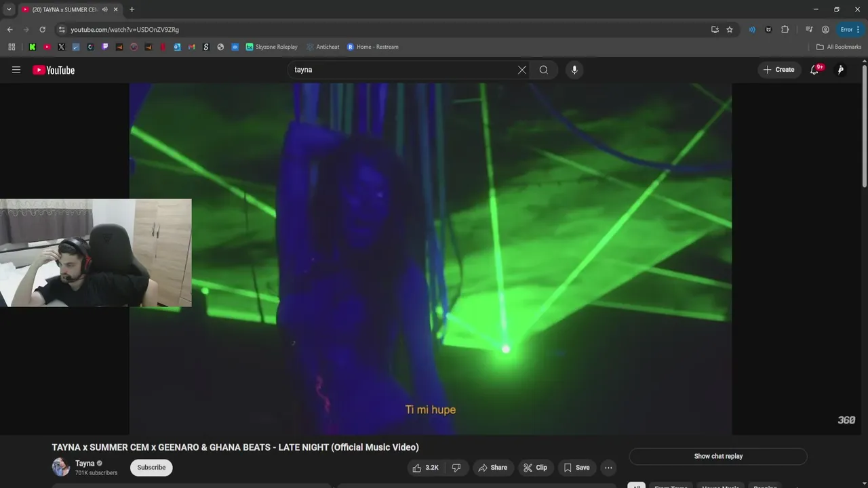Open the Home - Restream bookmark
The height and width of the screenshot is (488, 868).
click(x=373, y=47)
